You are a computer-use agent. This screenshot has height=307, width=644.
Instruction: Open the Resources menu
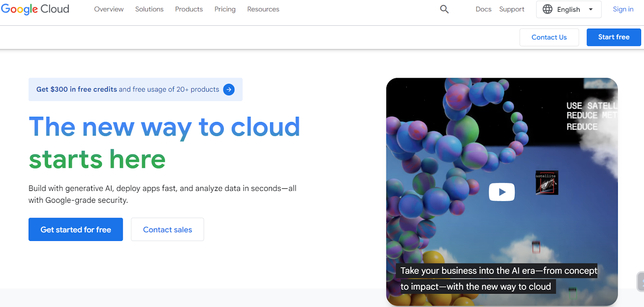point(263,9)
